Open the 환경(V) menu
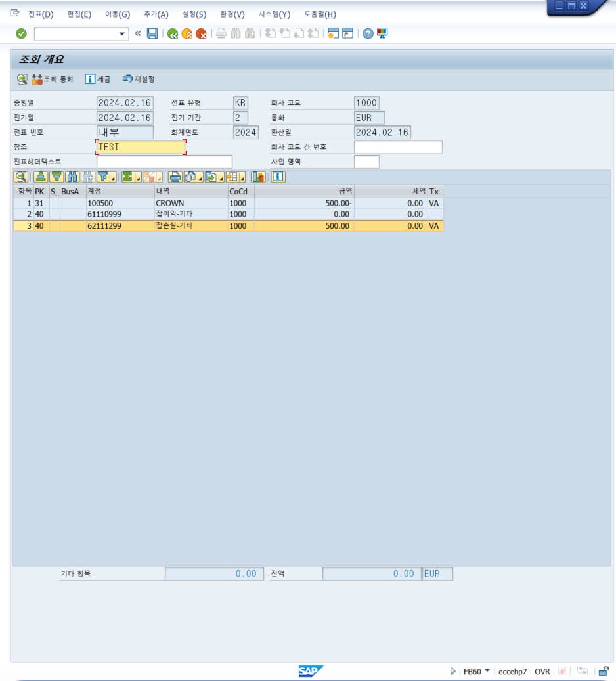616x681 pixels. (232, 14)
